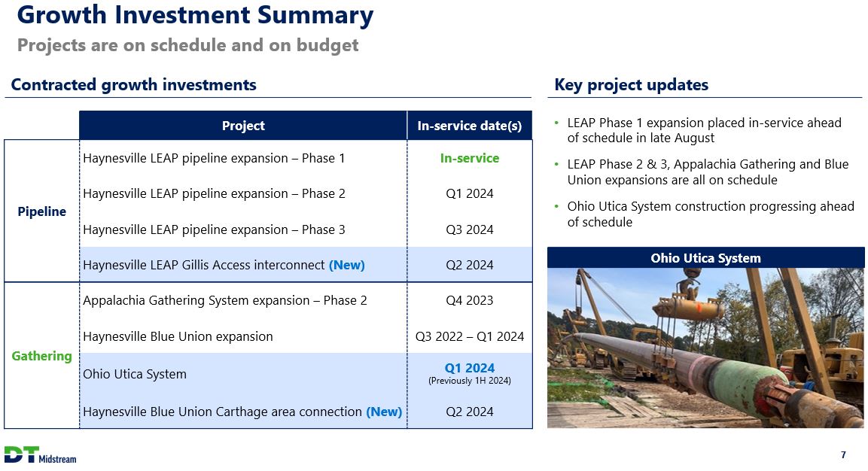This screenshot has width=868, height=471.
Task: Click the 'Ohio Utica System' photo caption bar
Action: (705, 258)
